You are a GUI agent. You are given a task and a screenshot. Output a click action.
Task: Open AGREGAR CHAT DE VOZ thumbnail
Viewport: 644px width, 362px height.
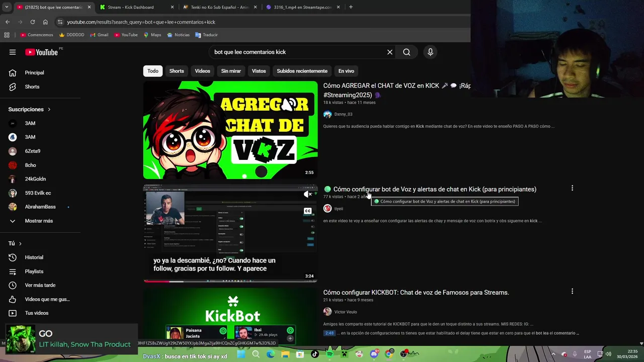(x=230, y=130)
